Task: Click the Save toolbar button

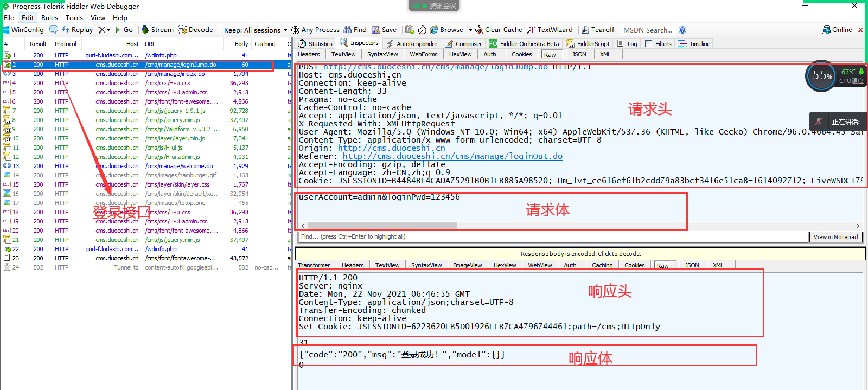Action: tap(384, 30)
